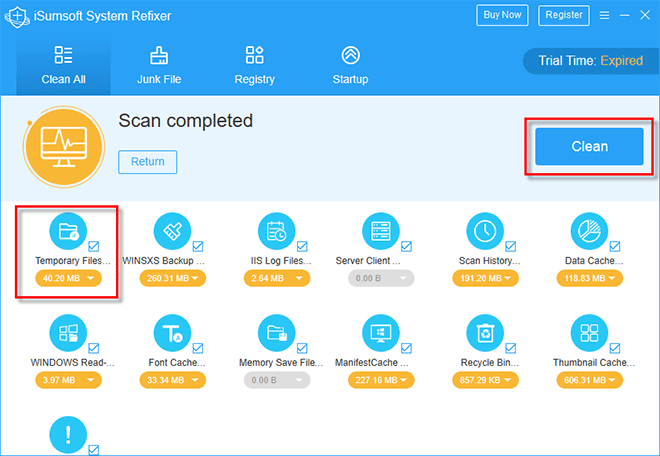
Task: Select the Font Cache letter T icon
Action: (173, 333)
